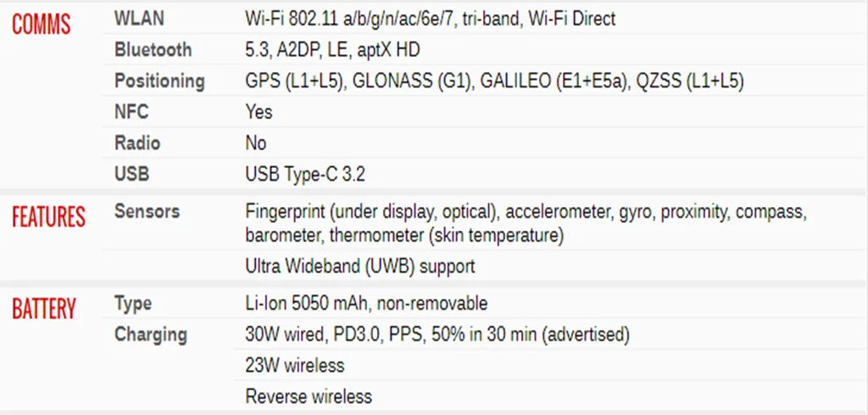Click the battery Type label link
This screenshot has width=868, height=415.
133,304
